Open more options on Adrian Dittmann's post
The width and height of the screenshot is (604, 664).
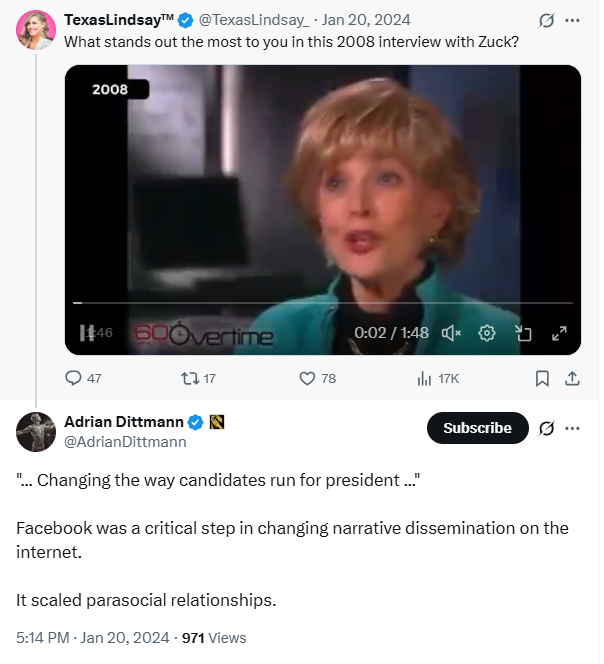coord(572,428)
